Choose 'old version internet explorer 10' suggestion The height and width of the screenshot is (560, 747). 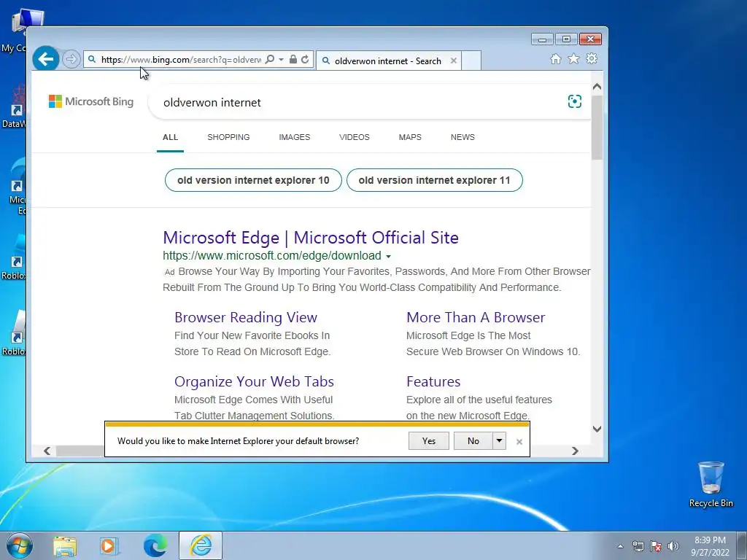[x=253, y=181]
